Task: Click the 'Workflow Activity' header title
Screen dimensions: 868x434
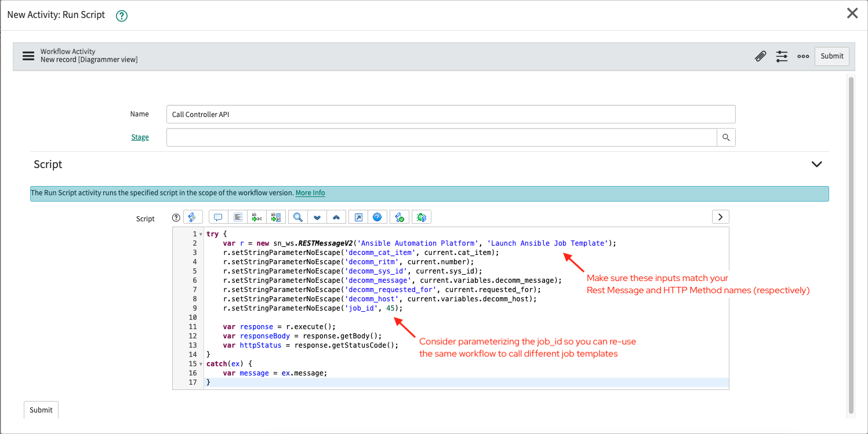Action: [x=68, y=52]
